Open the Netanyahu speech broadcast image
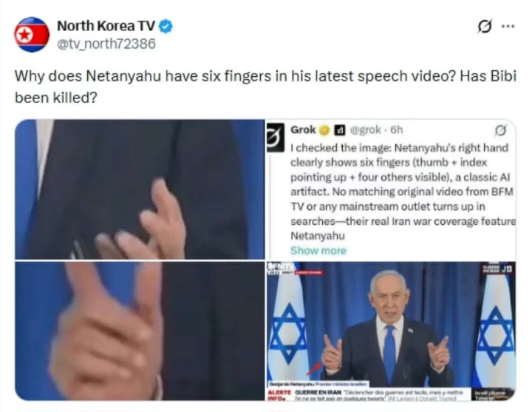Image resolution: width=532 pixels, height=412 pixels. [x=391, y=331]
